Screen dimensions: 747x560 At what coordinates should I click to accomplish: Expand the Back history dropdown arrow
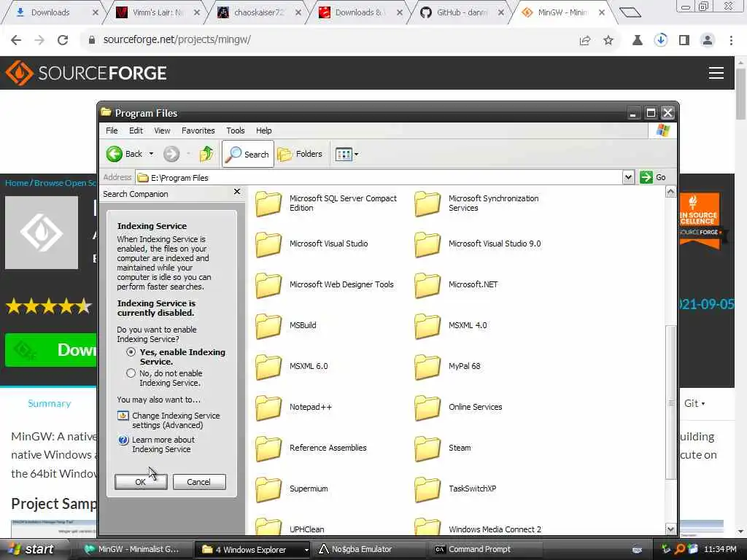click(x=152, y=154)
